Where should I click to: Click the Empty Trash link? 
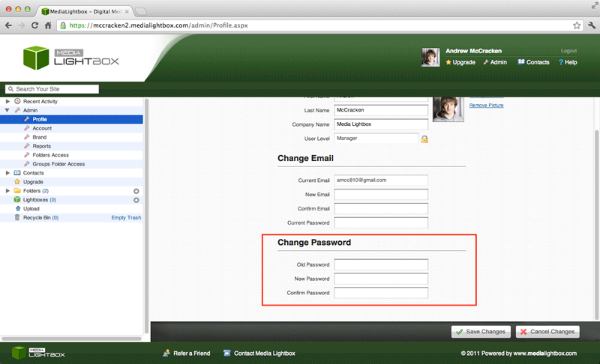126,218
